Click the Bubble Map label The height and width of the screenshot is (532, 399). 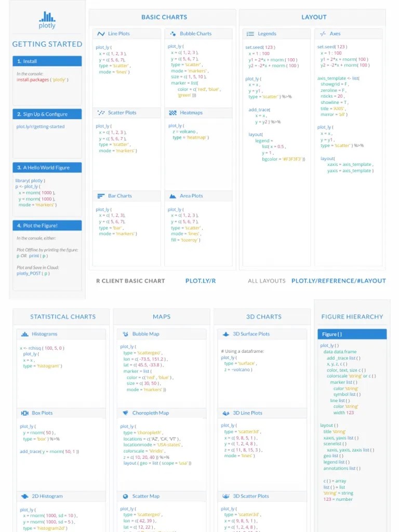(x=145, y=334)
